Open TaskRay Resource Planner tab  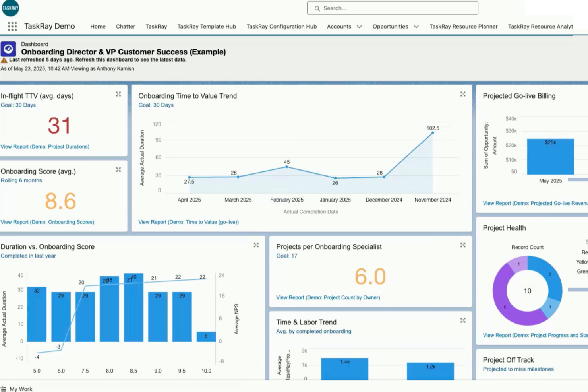[464, 27]
